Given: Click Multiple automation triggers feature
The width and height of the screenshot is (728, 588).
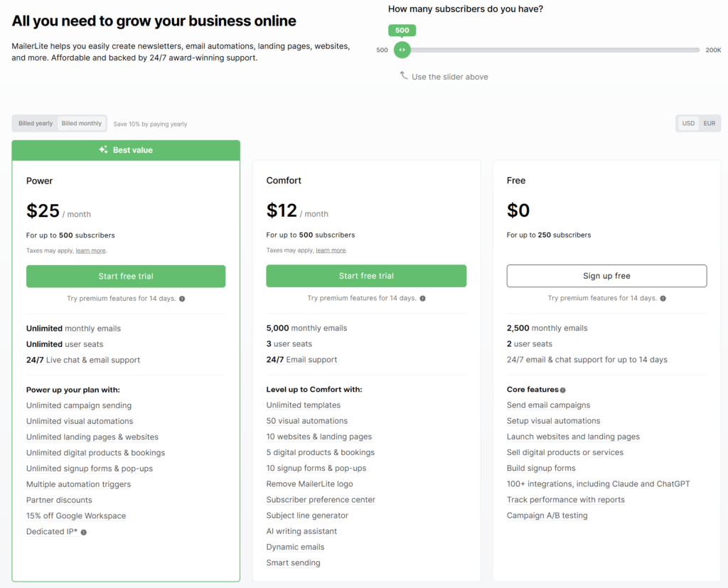Looking at the screenshot, I should tap(78, 484).
